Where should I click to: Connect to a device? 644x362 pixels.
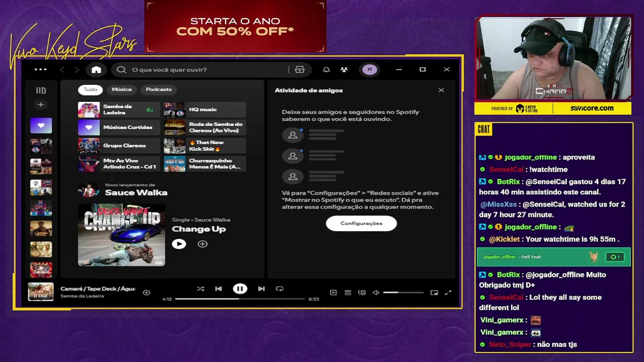click(361, 293)
